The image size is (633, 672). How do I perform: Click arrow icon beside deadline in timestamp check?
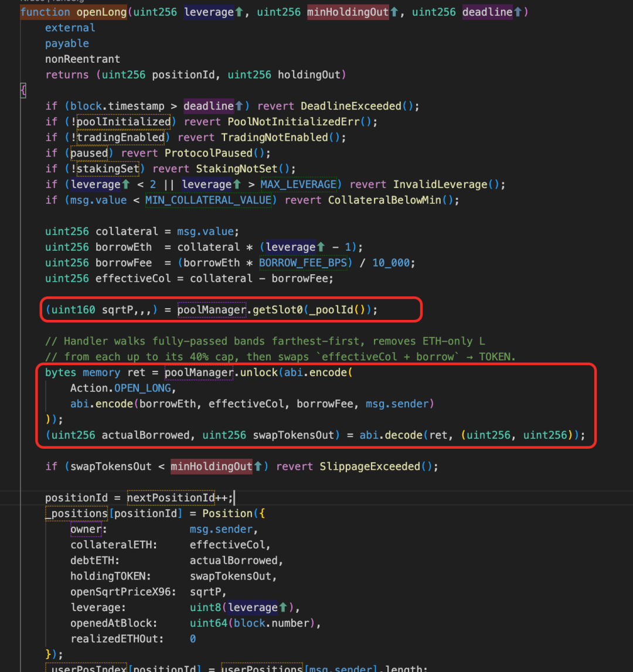pyautogui.click(x=239, y=106)
